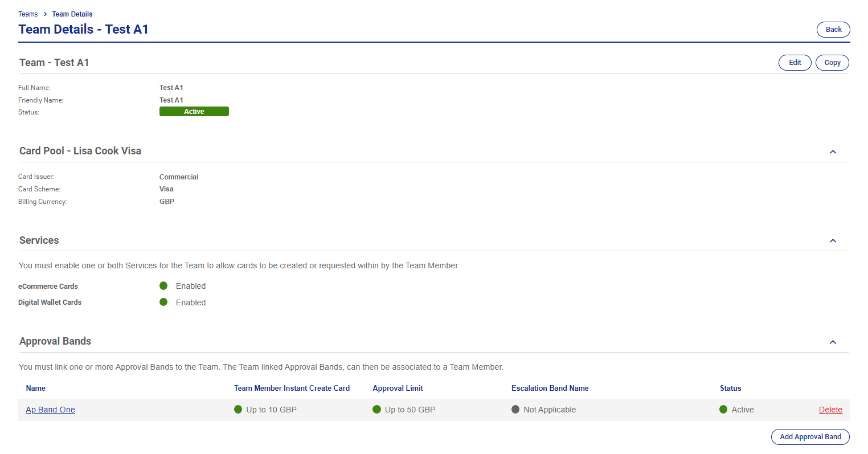Click the Escalation Band Name header
868x454 pixels.
(x=550, y=388)
